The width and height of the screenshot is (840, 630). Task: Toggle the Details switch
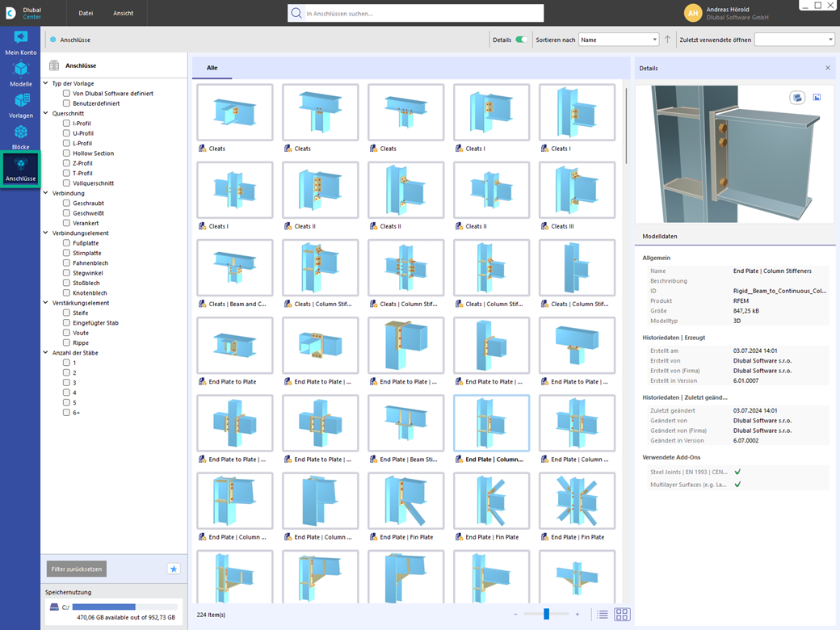coord(521,40)
